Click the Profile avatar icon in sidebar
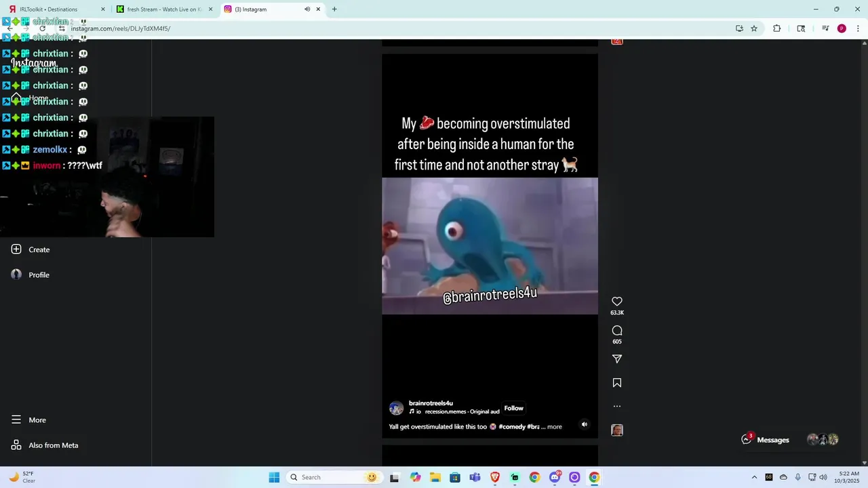This screenshot has height=488, width=868. (x=16, y=274)
